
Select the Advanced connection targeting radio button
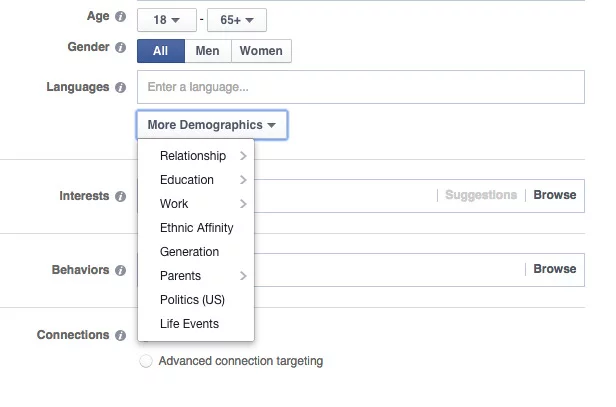click(x=146, y=361)
